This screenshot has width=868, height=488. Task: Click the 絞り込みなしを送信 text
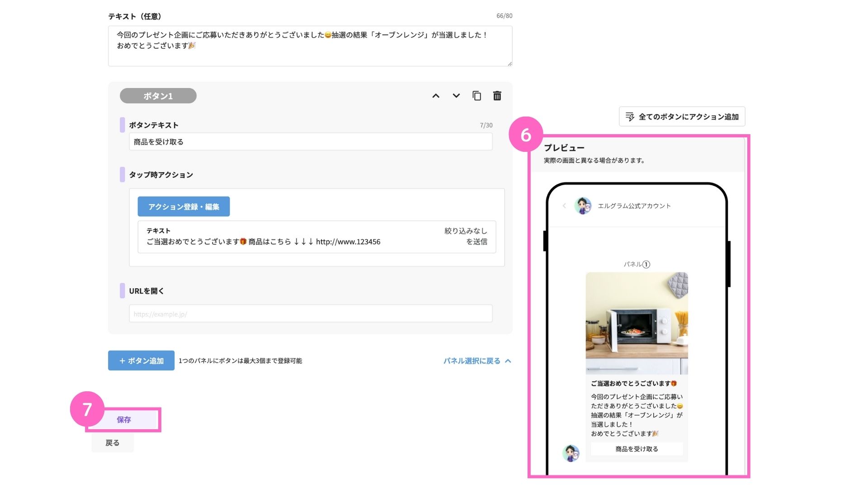click(466, 236)
